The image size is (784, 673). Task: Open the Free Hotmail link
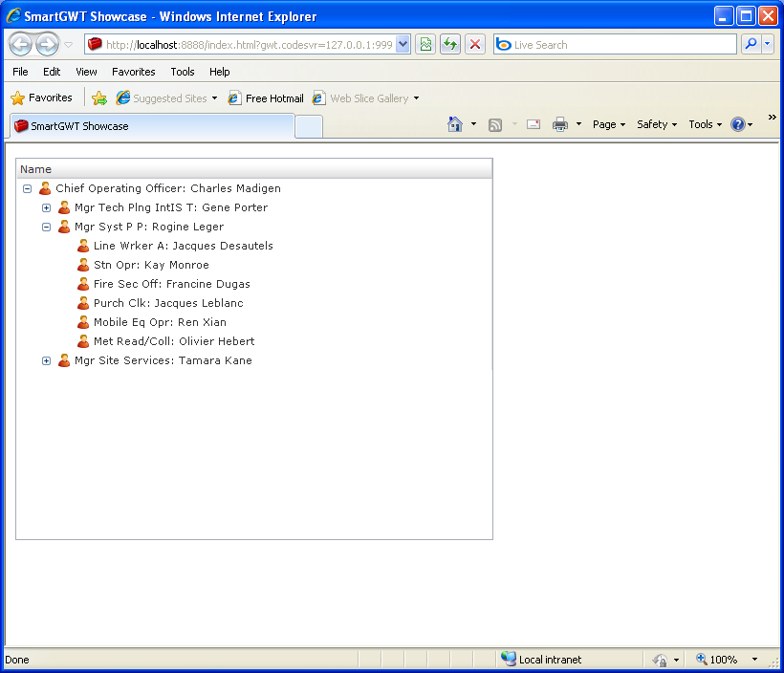266,98
